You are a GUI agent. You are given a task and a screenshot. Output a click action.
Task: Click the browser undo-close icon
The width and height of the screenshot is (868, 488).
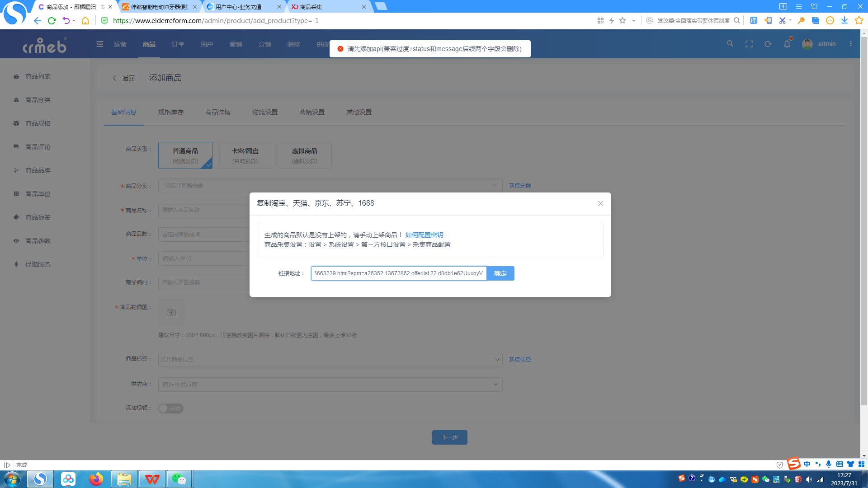pos(66,21)
